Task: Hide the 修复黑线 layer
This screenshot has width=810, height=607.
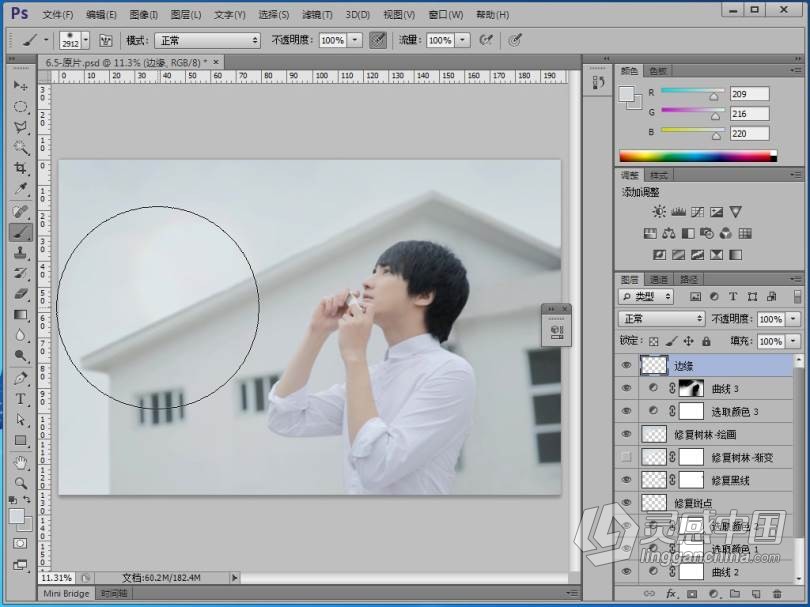Action: click(x=626, y=479)
